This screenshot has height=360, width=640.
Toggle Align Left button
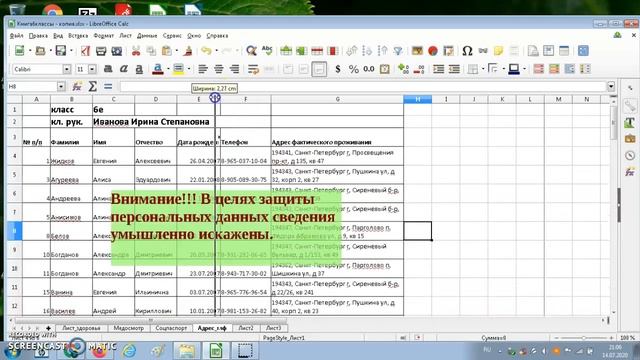(x=203, y=69)
